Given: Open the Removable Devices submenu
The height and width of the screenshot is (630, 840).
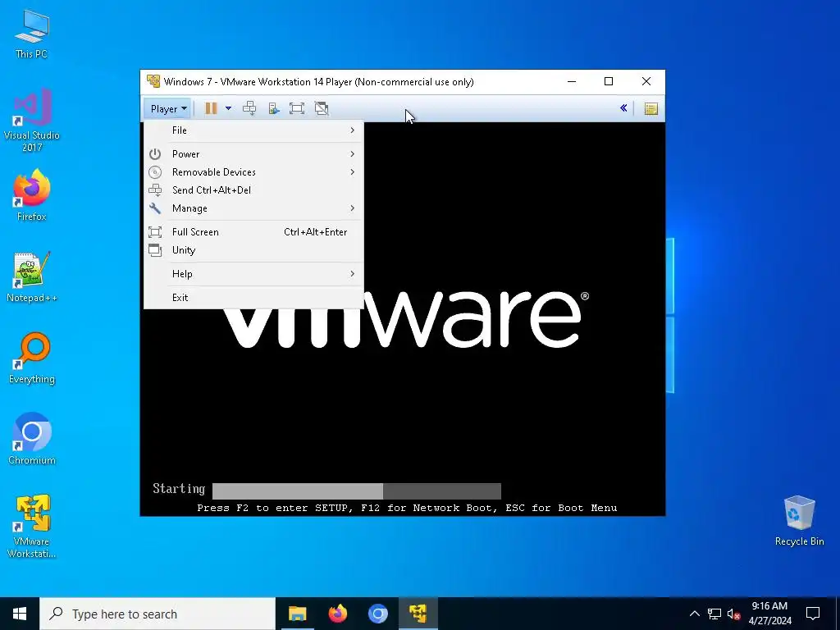Looking at the screenshot, I should pyautogui.click(x=254, y=172).
